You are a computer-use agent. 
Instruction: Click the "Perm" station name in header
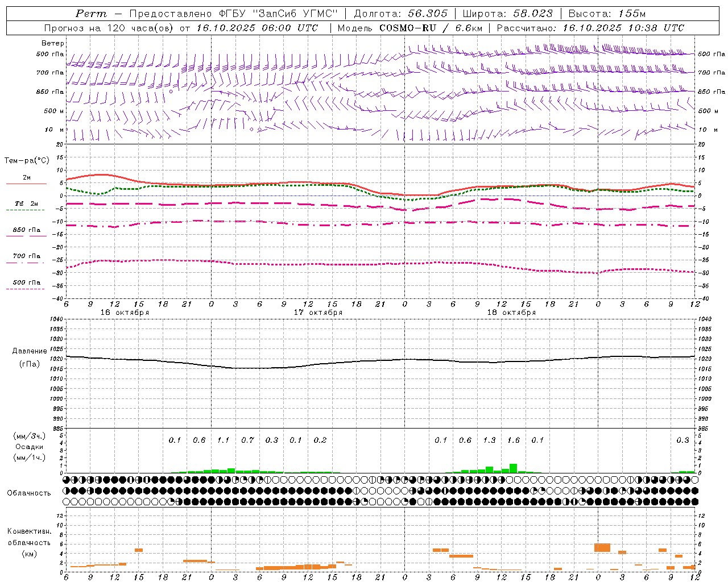[x=91, y=14]
